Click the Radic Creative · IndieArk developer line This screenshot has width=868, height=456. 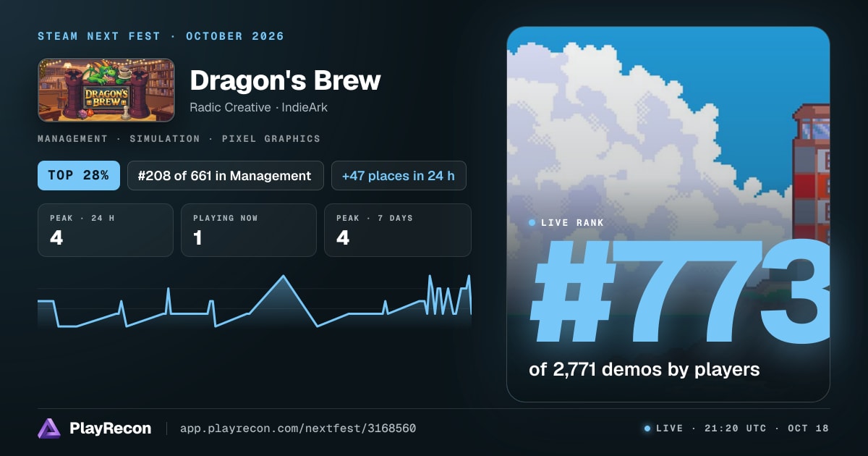tap(259, 107)
